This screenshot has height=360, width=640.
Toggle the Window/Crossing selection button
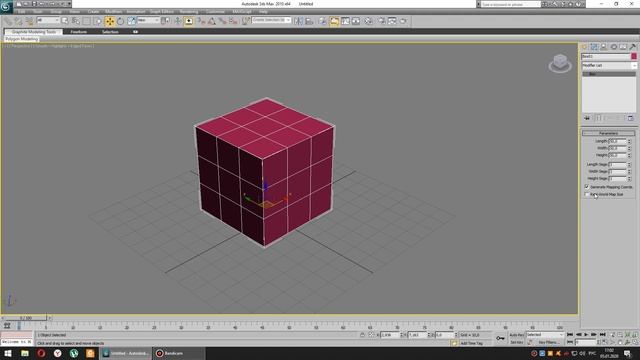click(x=98, y=21)
